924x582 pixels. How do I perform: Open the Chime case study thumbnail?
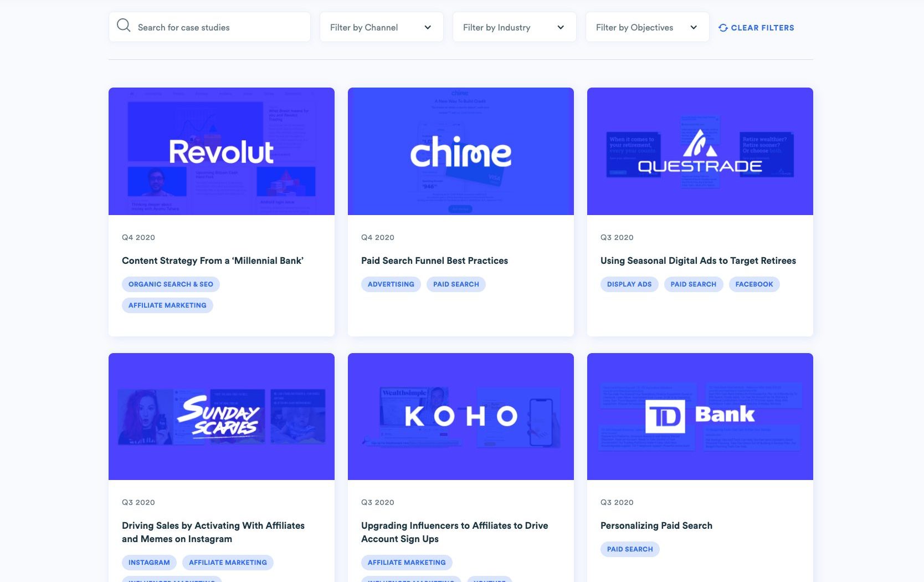click(461, 151)
